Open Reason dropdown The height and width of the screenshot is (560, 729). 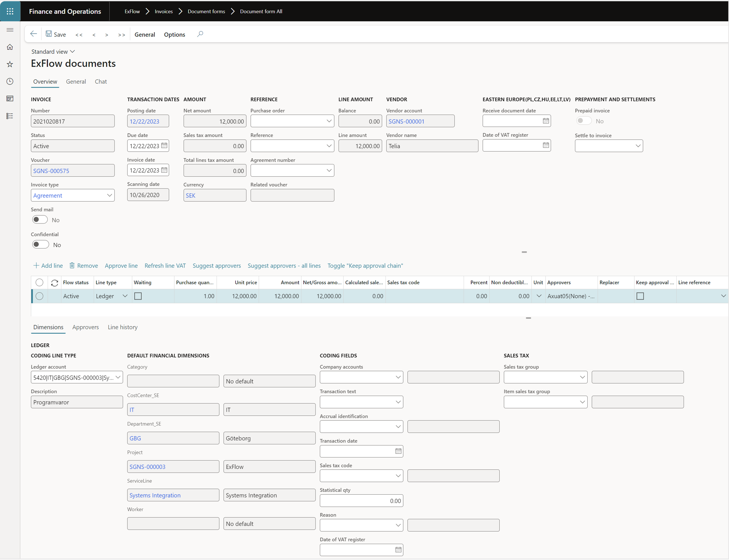click(398, 525)
